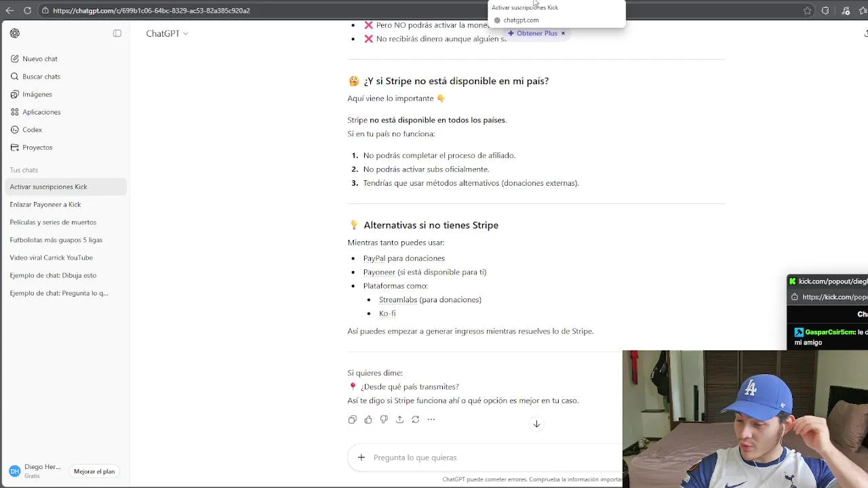Regenerate the response with the retry icon
Viewport: 868px width, 488px height.
pyautogui.click(x=415, y=420)
